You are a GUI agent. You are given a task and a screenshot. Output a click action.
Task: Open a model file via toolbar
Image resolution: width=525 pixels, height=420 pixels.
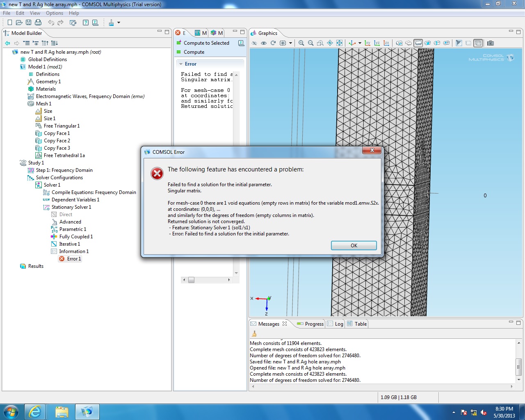(x=19, y=23)
